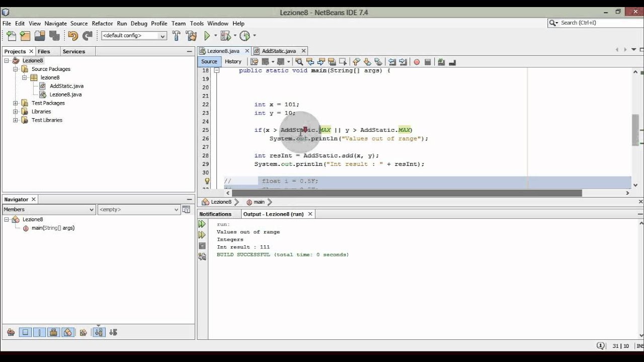Viewport: 644px width, 362px height.
Task: Click the editor horizontal scrollbar
Action: pos(407,193)
